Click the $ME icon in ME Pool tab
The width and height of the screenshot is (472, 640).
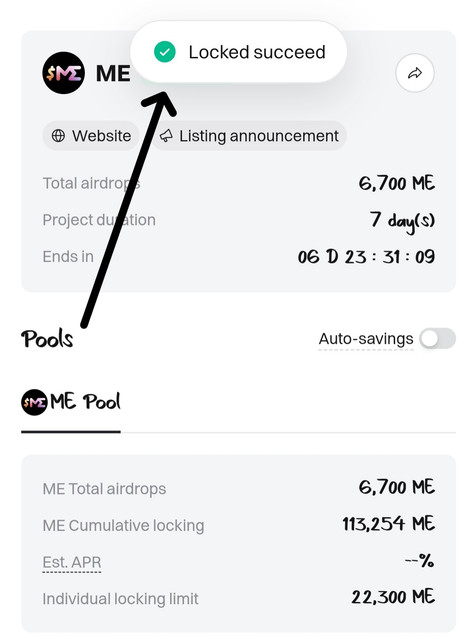[x=34, y=402]
